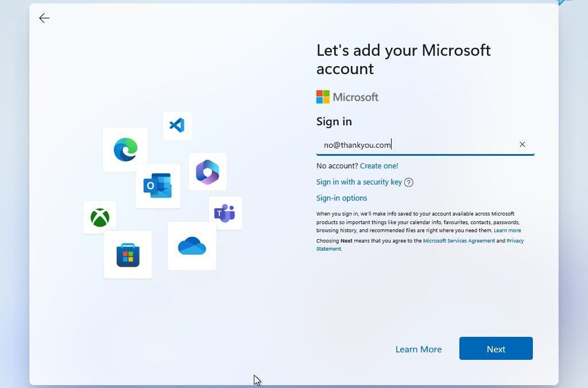Open the Learn more link in paragraph
The width and height of the screenshot is (588, 388).
pyautogui.click(x=507, y=231)
